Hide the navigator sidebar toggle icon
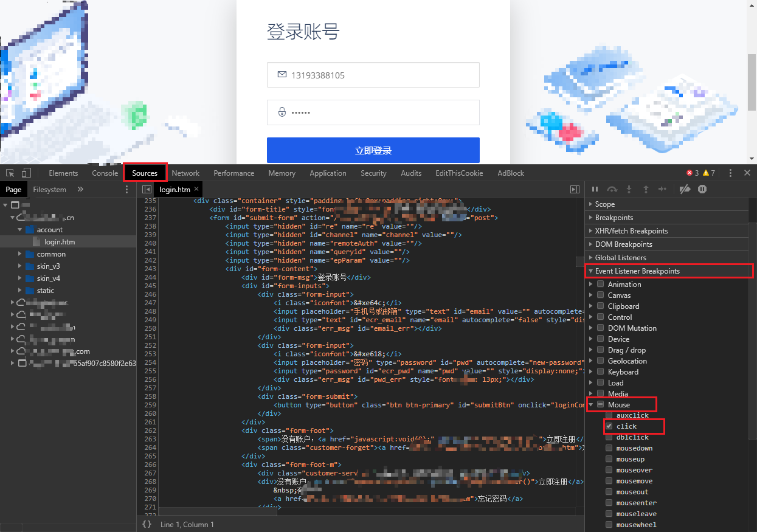 pos(147,190)
